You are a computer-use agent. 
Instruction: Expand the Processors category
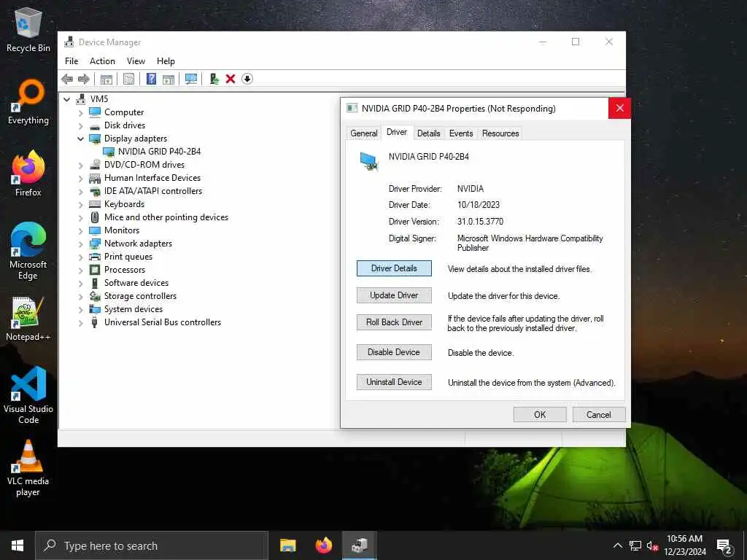pyautogui.click(x=80, y=271)
